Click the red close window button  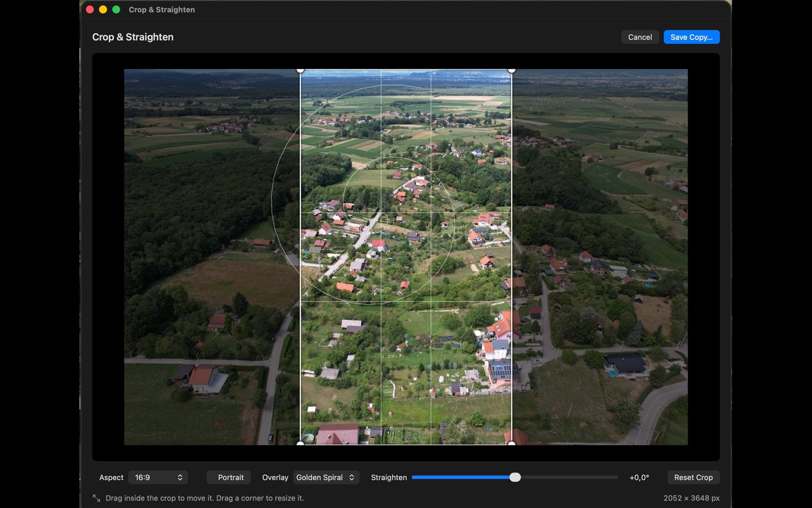pos(90,10)
